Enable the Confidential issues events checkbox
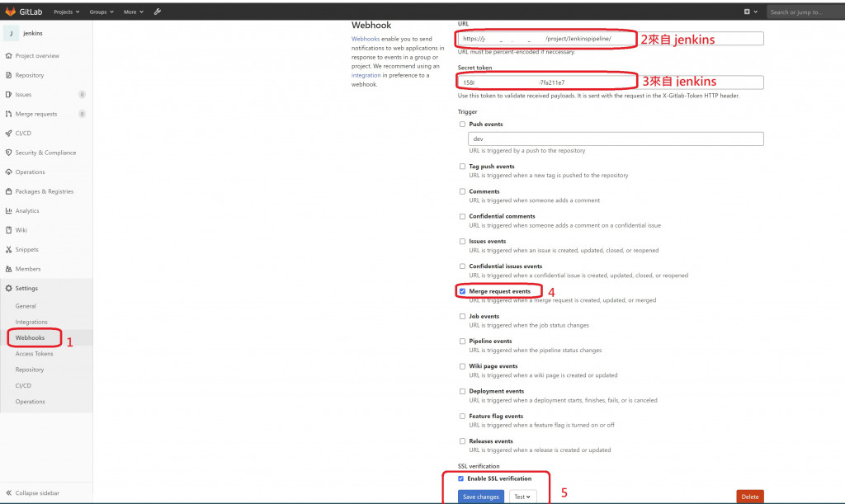The width and height of the screenshot is (845, 504). coord(462,266)
